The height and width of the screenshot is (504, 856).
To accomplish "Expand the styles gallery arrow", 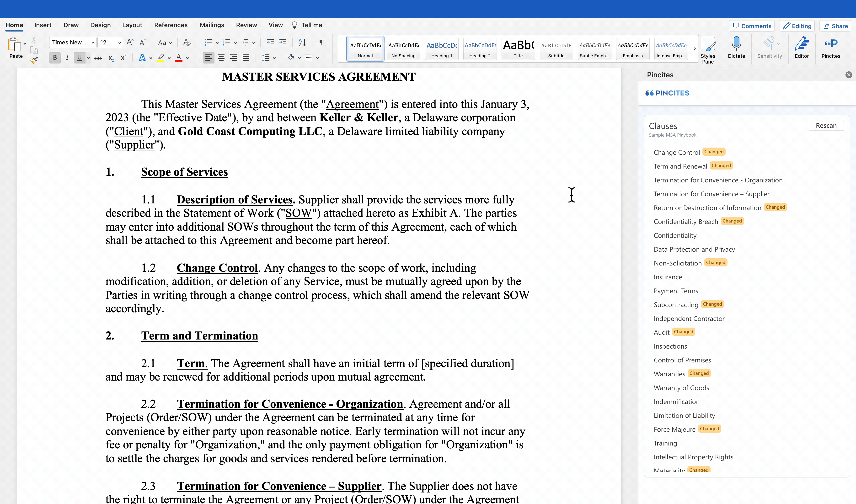I will coord(694,48).
